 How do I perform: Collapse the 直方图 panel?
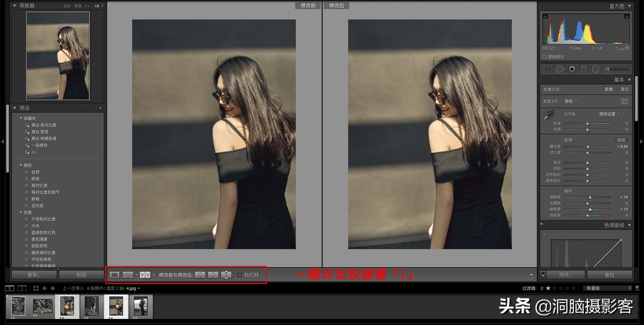click(x=629, y=6)
